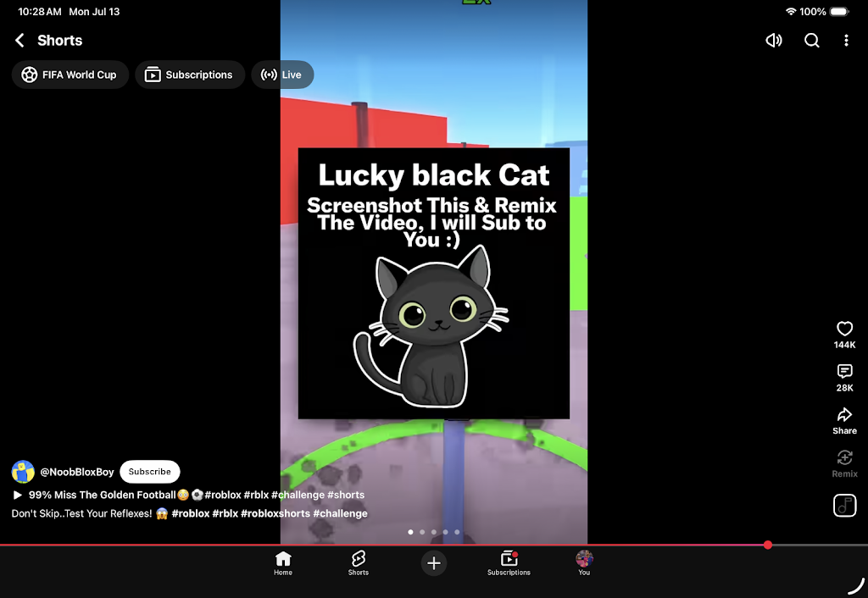Select the Live filter chip
Image resolution: width=868 pixels, height=598 pixels.
[282, 75]
